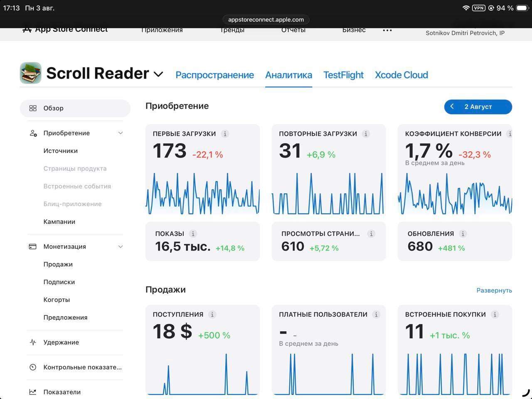Viewport: 532px width, 399px height.
Task: Open info icon next to ПОКАЗЫ
Action: 193,234
